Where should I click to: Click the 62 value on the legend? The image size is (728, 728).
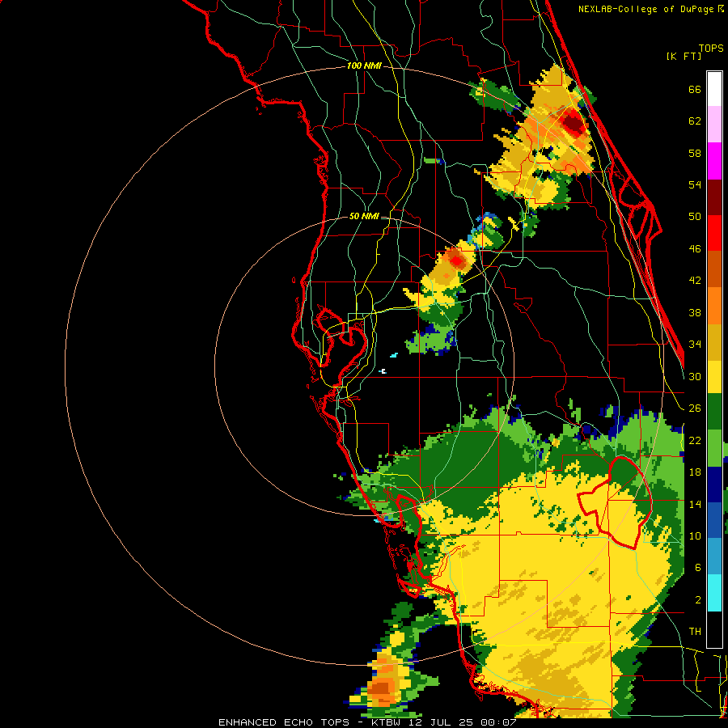tap(695, 121)
